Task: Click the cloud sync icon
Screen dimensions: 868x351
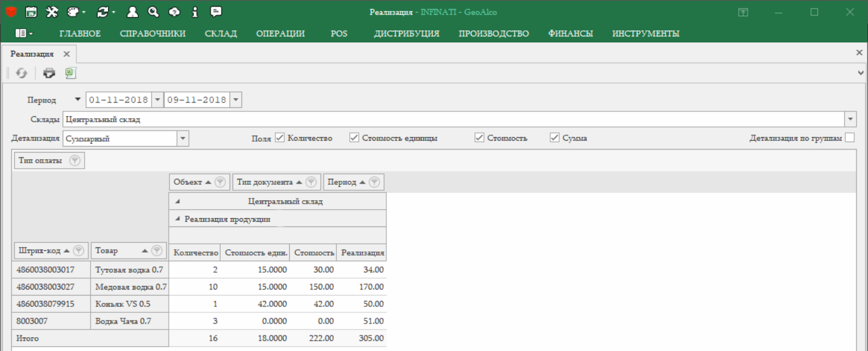Action: 174,12
